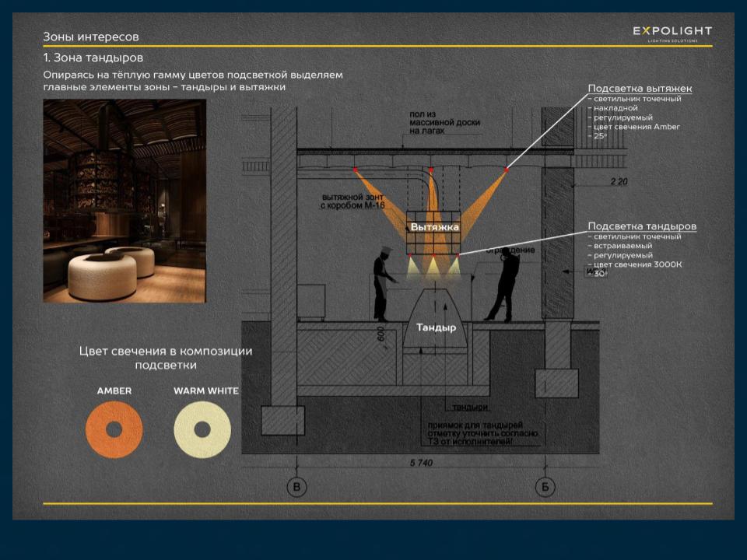This screenshot has height=560, width=747.
Task: Click the Подсветка тандыров underlined heading
Action: point(641,226)
